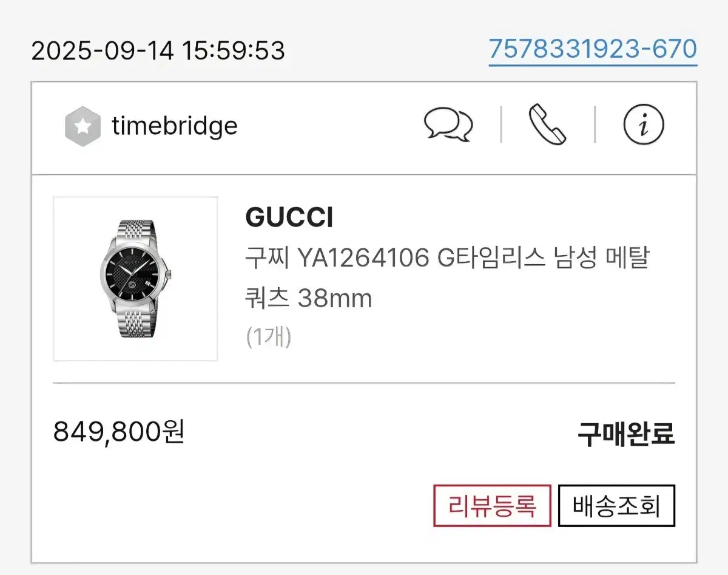Select the 구매완료 purchase status label
This screenshot has width=728, height=575.
click(x=626, y=432)
